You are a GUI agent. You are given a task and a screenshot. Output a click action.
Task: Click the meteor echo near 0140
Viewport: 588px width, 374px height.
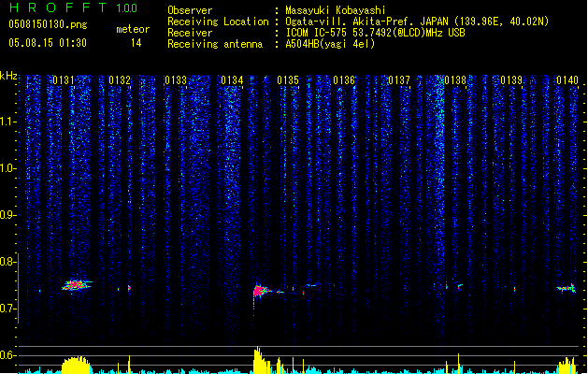click(566, 288)
